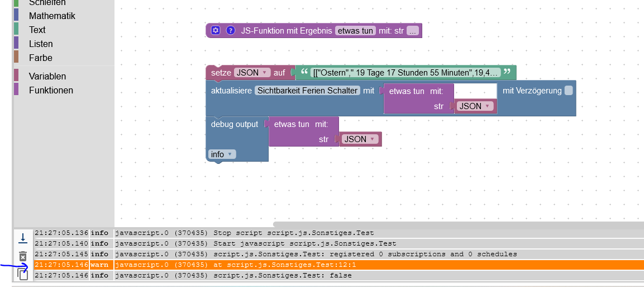Toggle the 'mit Verzögerung' checkbox
This screenshot has width=644, height=287.
point(569,91)
